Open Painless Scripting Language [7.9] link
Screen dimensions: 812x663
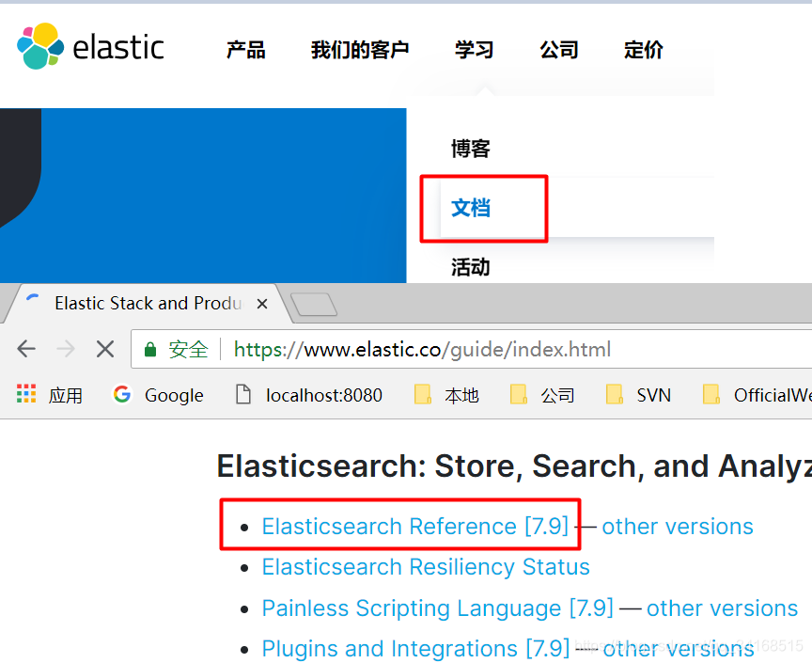(x=438, y=608)
